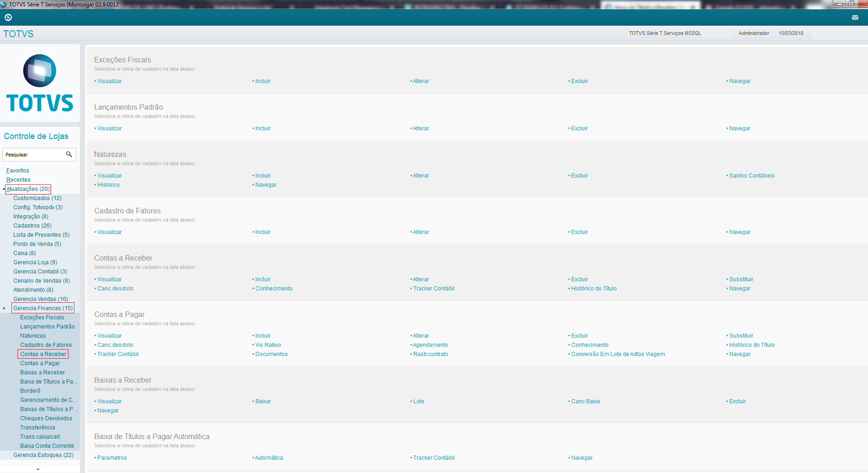Click Visualizar under Exceções Fiscais

pos(109,81)
